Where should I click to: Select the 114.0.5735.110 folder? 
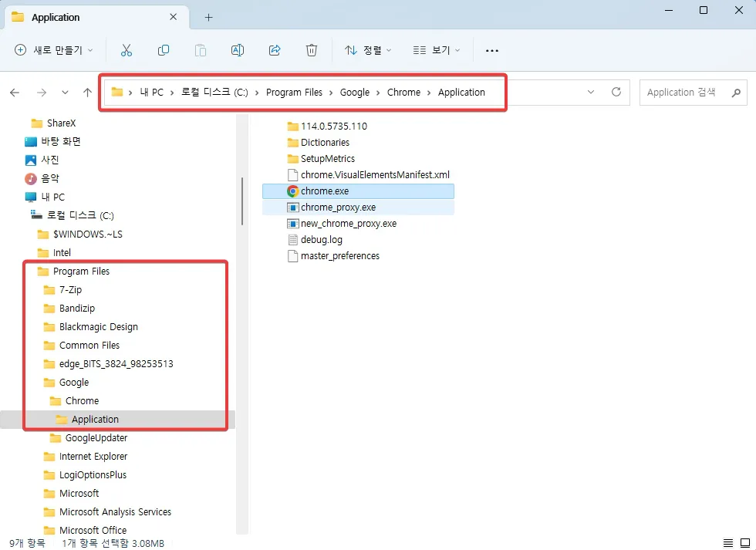tap(333, 127)
